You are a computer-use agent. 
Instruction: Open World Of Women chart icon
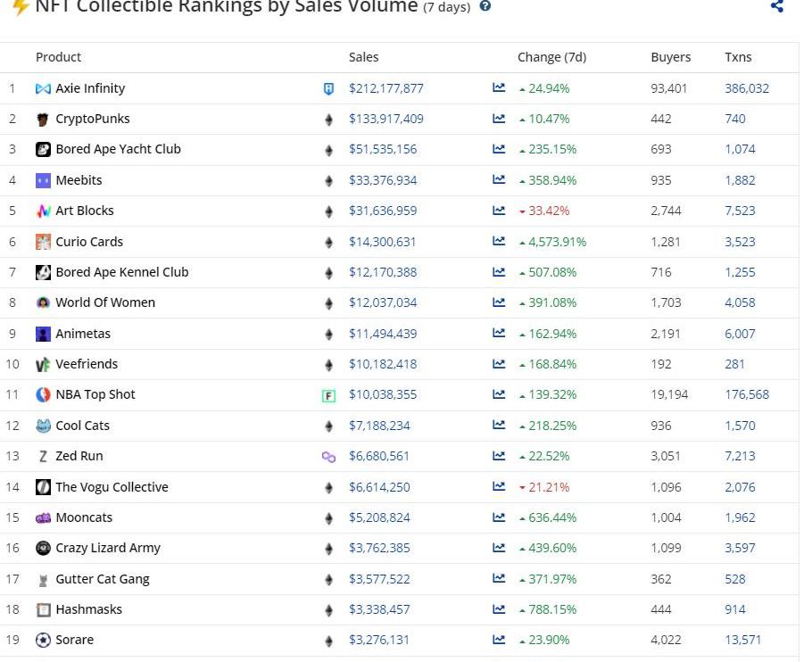pos(499,302)
